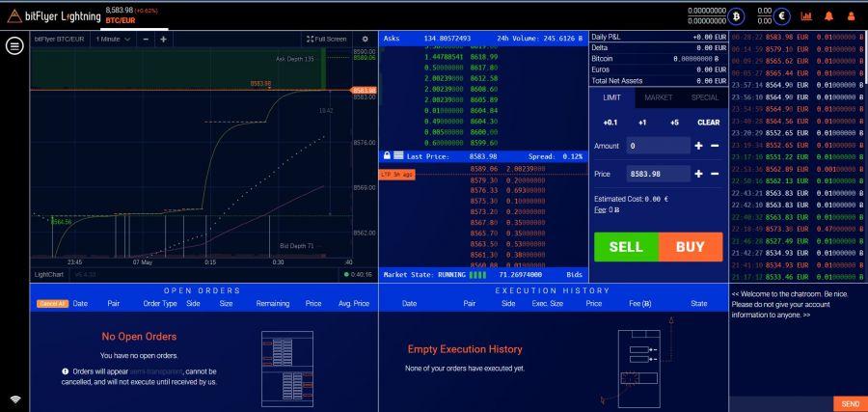Click Exec. Size column in execution history
The width and height of the screenshot is (868, 412).
[x=548, y=304]
